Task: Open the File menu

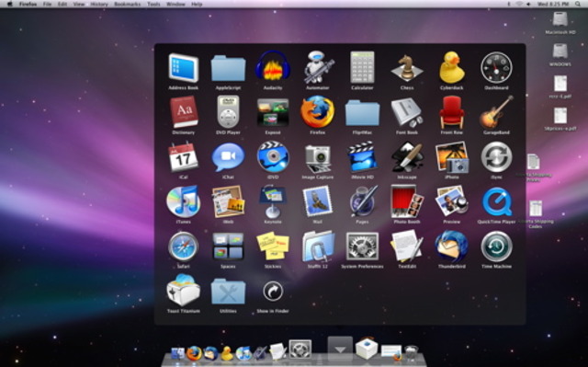Action: [47, 4]
